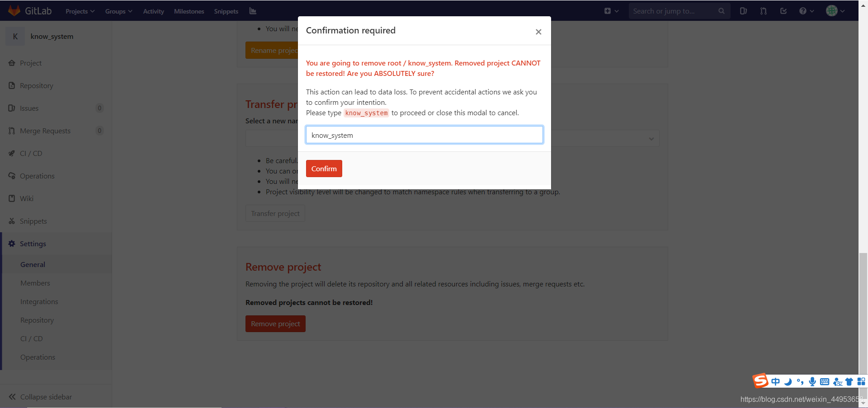This screenshot has width=868, height=408.
Task: Click the instance statistics chart icon
Action: [253, 11]
